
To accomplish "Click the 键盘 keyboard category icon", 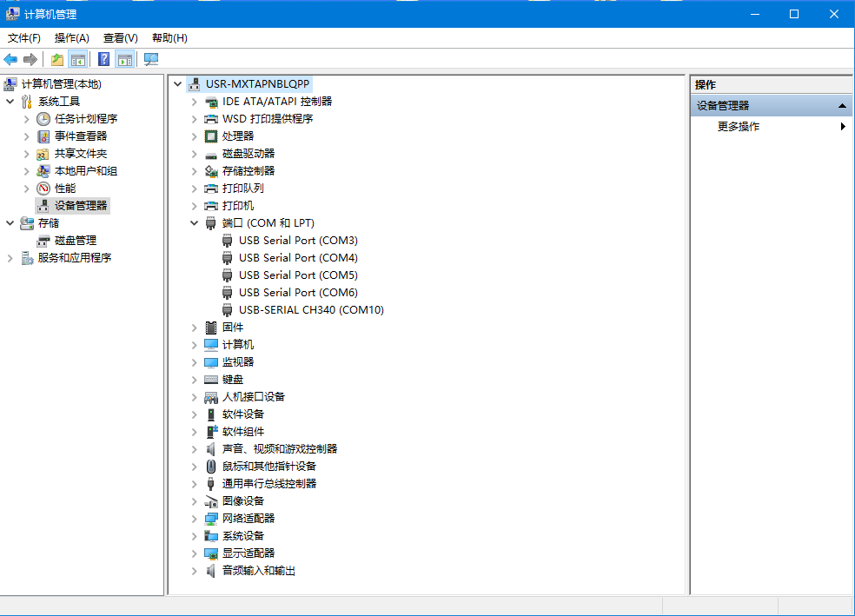I will [x=211, y=380].
